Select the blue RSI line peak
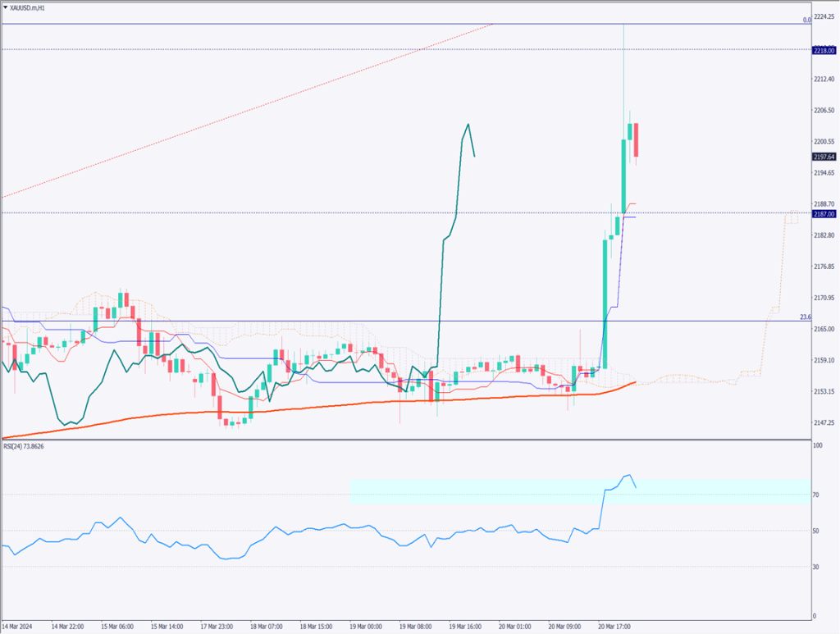The width and height of the screenshot is (840, 634). [628, 475]
